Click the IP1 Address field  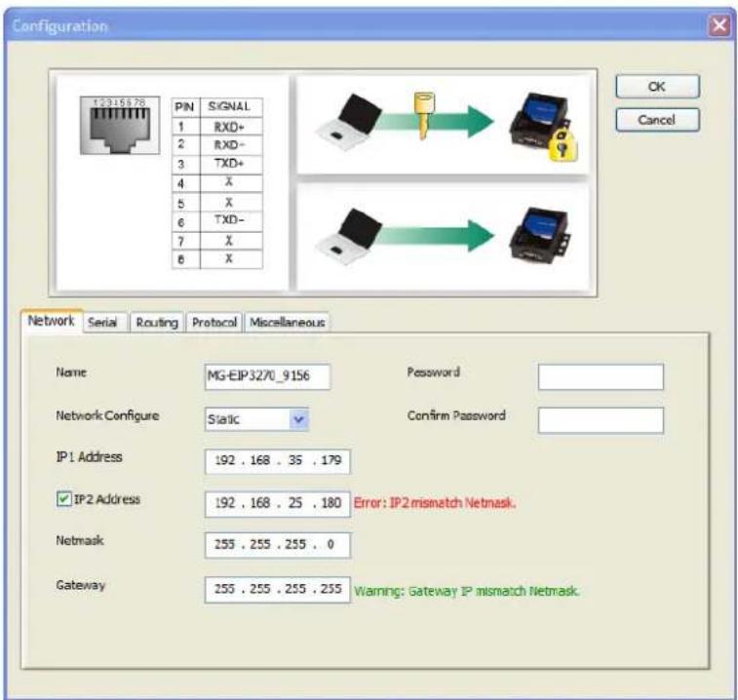(278, 461)
